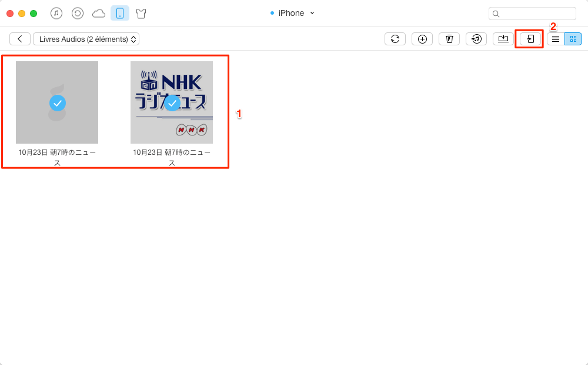Click the title under the NHK cover audiobook
The height and width of the screenshot is (365, 588).
[x=172, y=157]
